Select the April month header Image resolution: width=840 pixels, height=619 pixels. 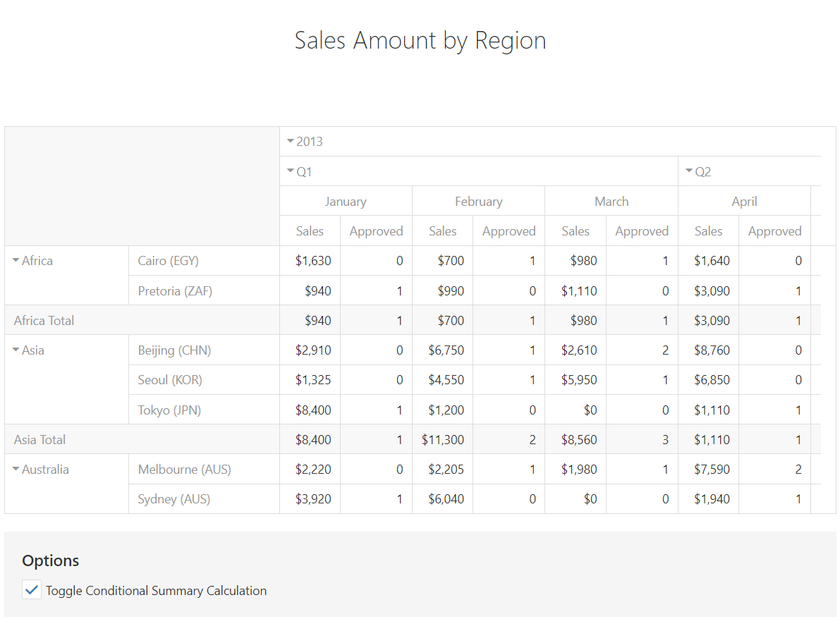[744, 202]
